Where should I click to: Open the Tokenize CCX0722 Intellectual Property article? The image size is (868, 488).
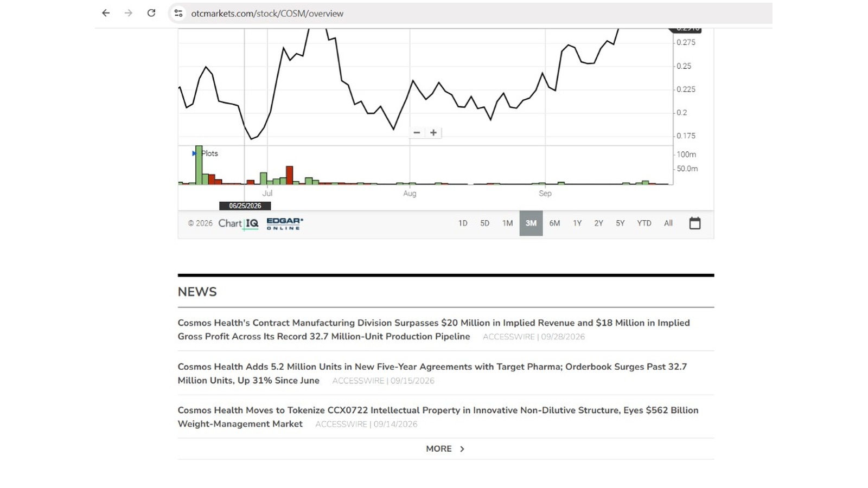[x=438, y=417]
